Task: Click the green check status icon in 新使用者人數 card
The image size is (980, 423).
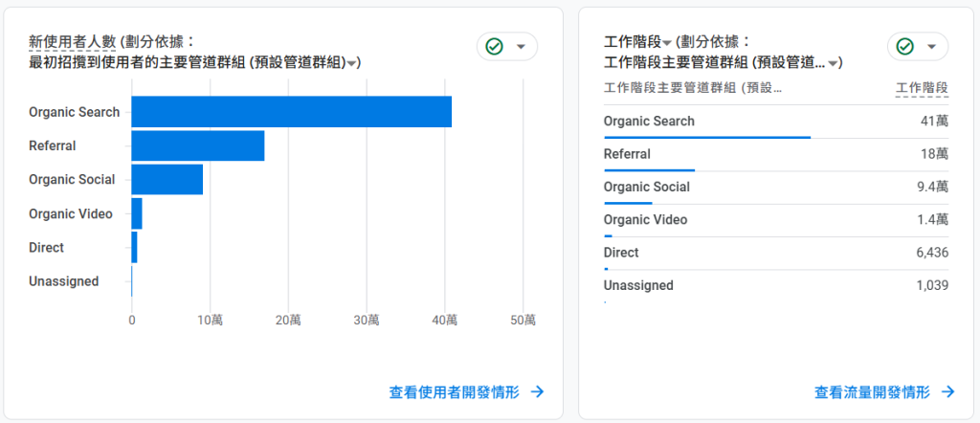Action: 494,47
